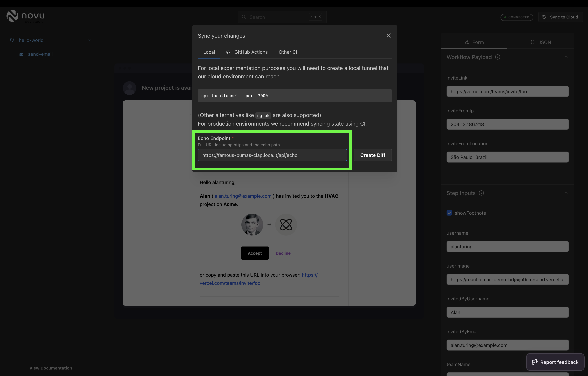Screen dimensions: 588x376
Task: Click the Workflow Payload info icon
Action: coord(497,57)
